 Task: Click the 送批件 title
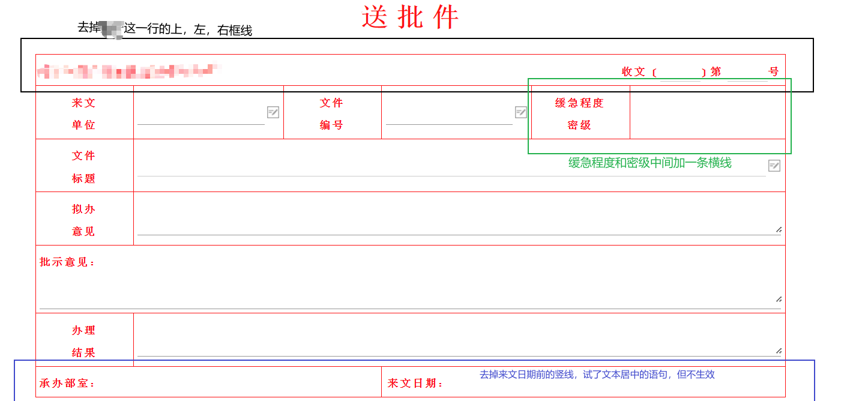tap(411, 17)
